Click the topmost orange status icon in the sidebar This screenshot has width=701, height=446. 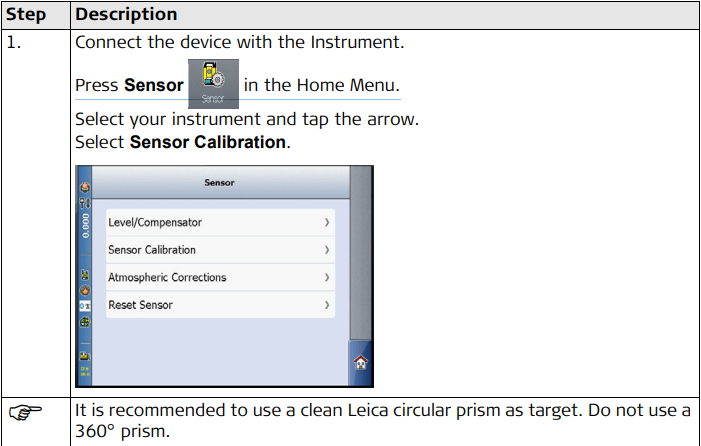point(83,188)
